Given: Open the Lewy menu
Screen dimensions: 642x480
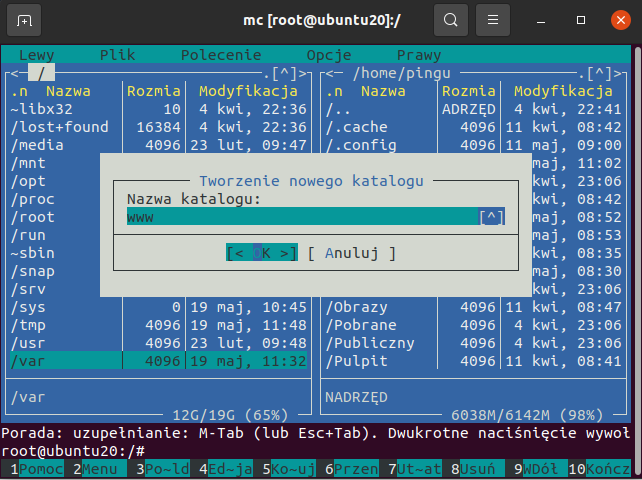Looking at the screenshot, I should point(35,55).
